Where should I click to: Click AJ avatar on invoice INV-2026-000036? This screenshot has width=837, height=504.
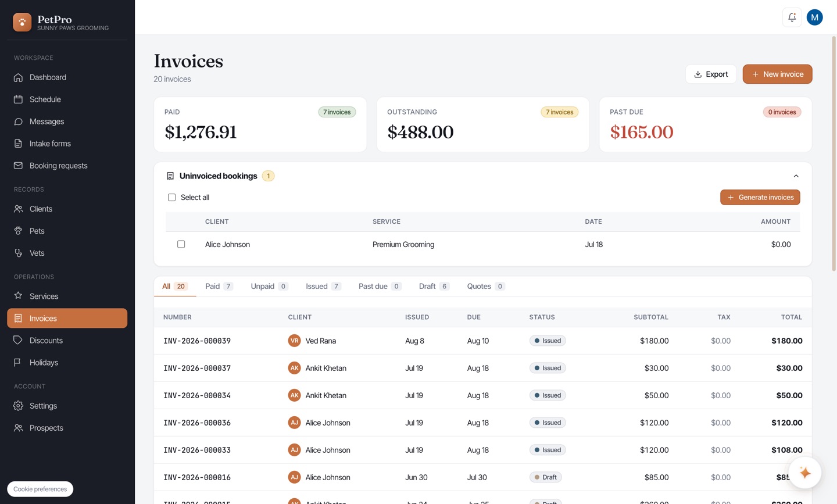pyautogui.click(x=294, y=423)
